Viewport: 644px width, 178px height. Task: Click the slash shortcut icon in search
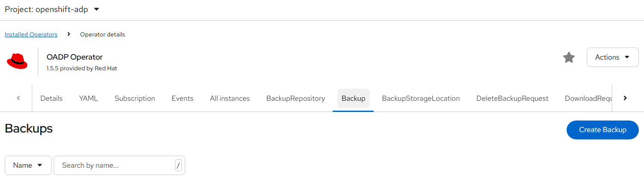point(178,165)
